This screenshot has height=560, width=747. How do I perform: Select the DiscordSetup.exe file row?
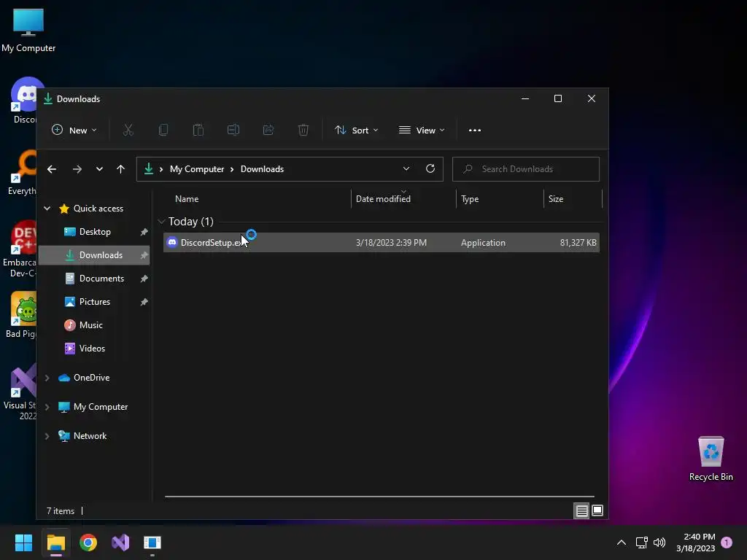(381, 242)
